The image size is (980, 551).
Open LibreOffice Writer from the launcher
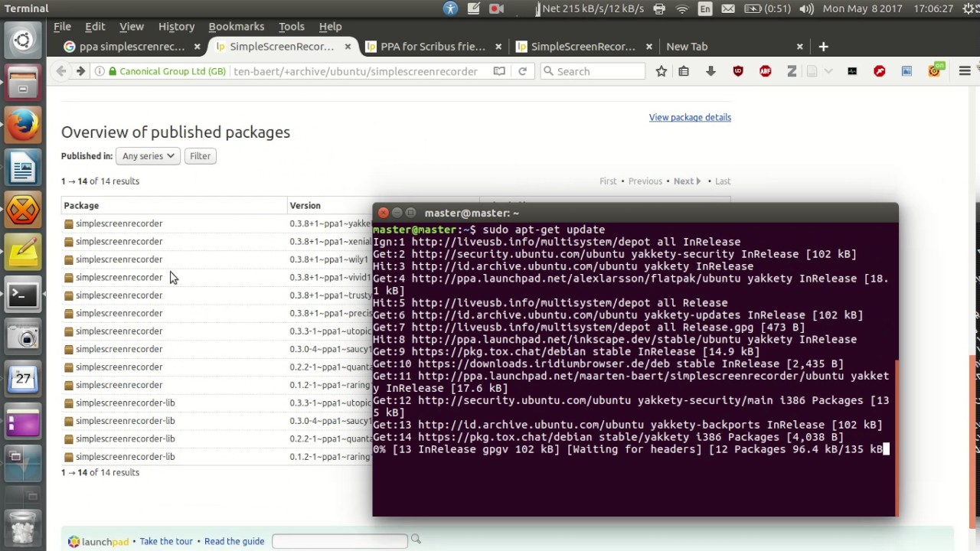click(23, 167)
